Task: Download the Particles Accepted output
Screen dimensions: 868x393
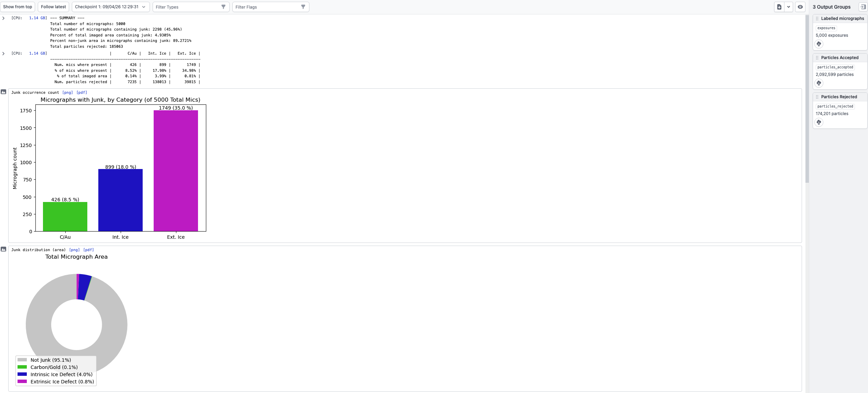Action: tap(819, 83)
